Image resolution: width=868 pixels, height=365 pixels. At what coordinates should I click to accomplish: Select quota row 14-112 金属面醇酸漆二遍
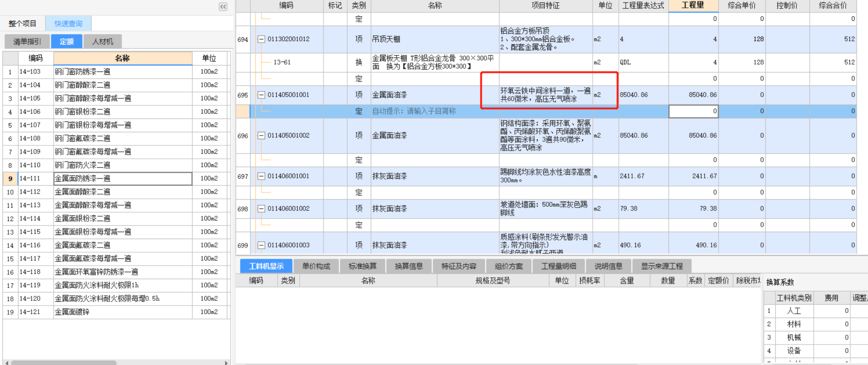(116, 192)
